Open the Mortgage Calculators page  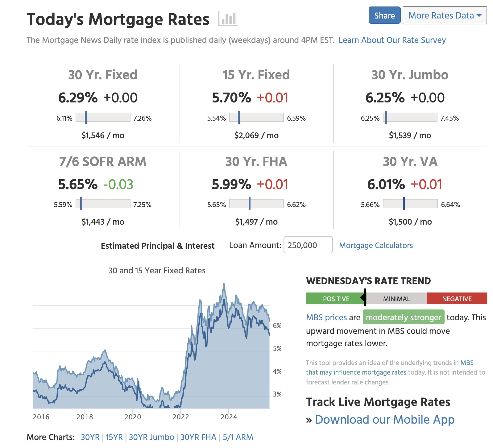coord(376,245)
